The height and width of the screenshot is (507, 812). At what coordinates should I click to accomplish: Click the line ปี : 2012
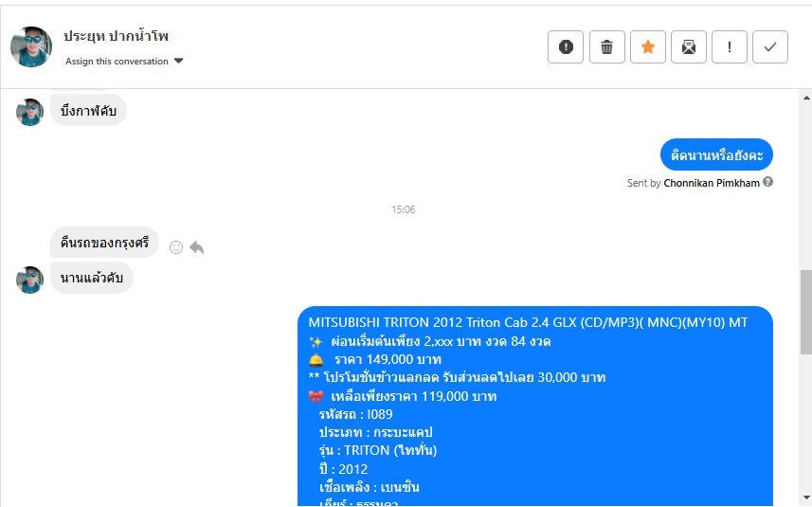coord(343,469)
